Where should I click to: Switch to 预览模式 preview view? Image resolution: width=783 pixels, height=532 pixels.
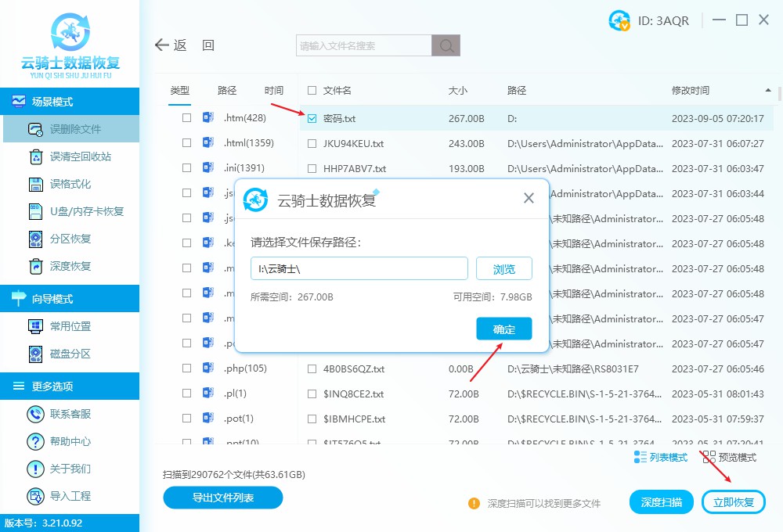coord(730,457)
